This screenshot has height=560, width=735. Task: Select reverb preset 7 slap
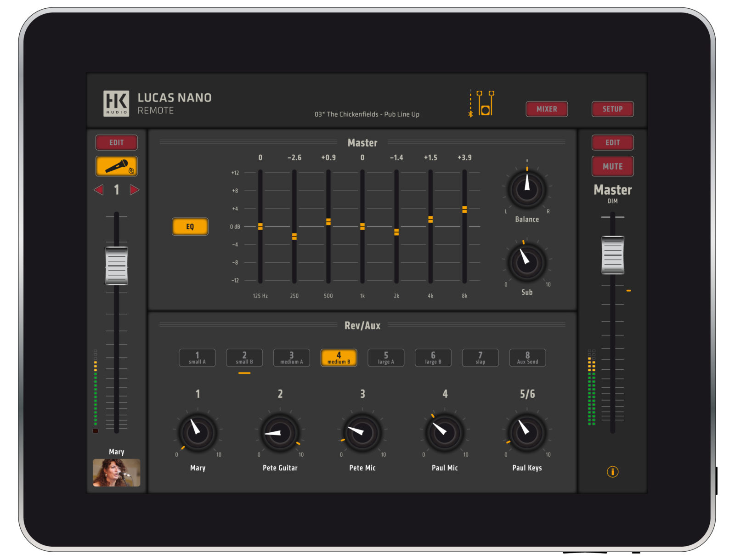pos(480,358)
